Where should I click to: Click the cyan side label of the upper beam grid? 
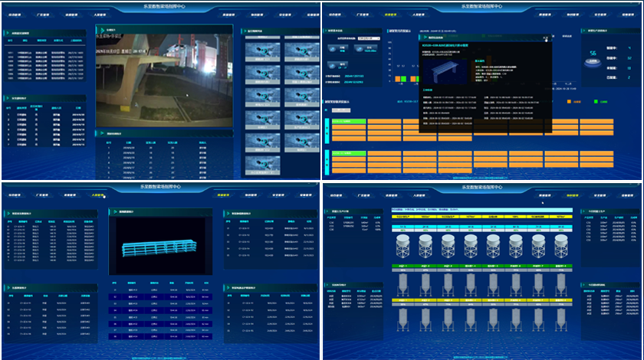point(327,131)
